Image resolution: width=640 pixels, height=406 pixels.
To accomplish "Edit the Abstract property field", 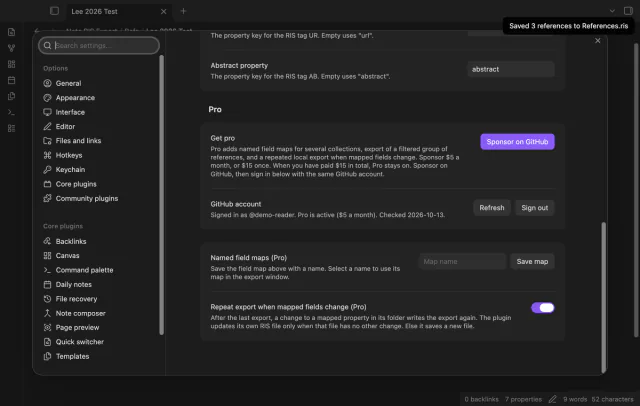I will (511, 69).
